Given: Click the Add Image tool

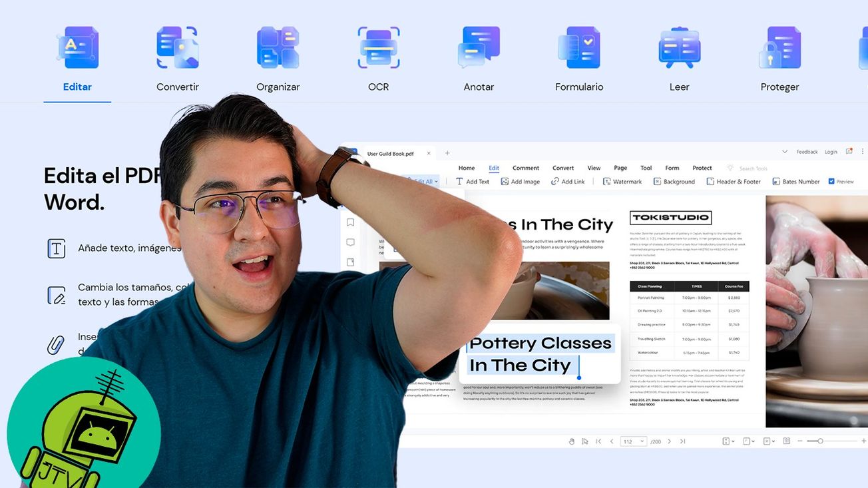Looking at the screenshot, I should pos(521,182).
